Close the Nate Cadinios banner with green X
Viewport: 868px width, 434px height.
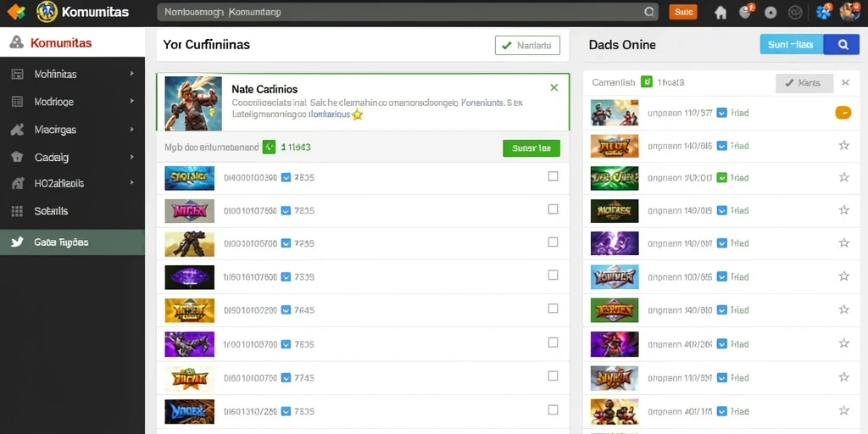pyautogui.click(x=554, y=87)
